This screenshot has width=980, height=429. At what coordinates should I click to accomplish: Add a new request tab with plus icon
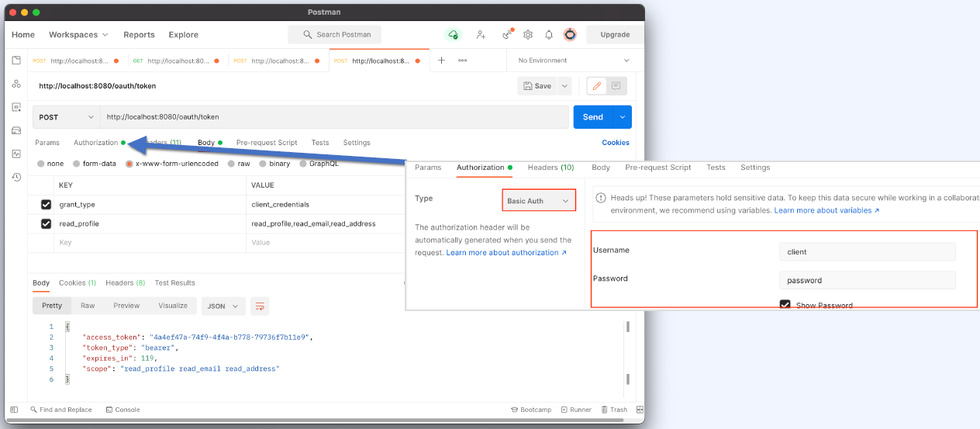click(x=441, y=61)
